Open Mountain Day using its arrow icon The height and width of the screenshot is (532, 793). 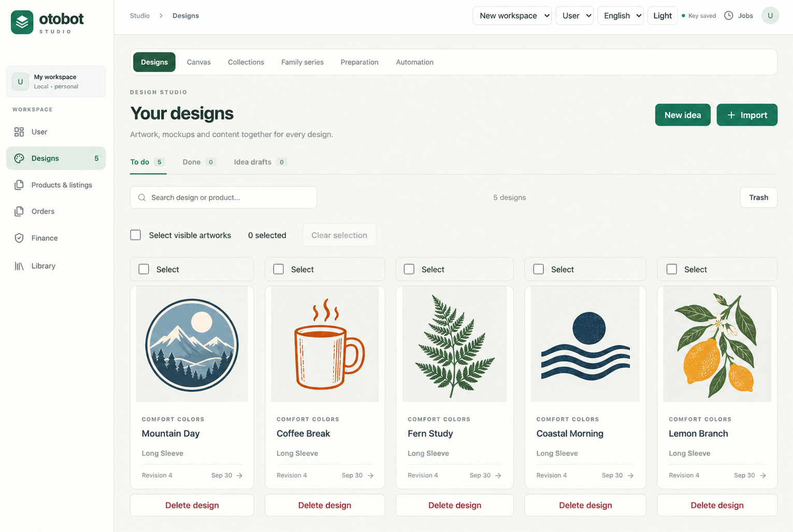click(239, 476)
